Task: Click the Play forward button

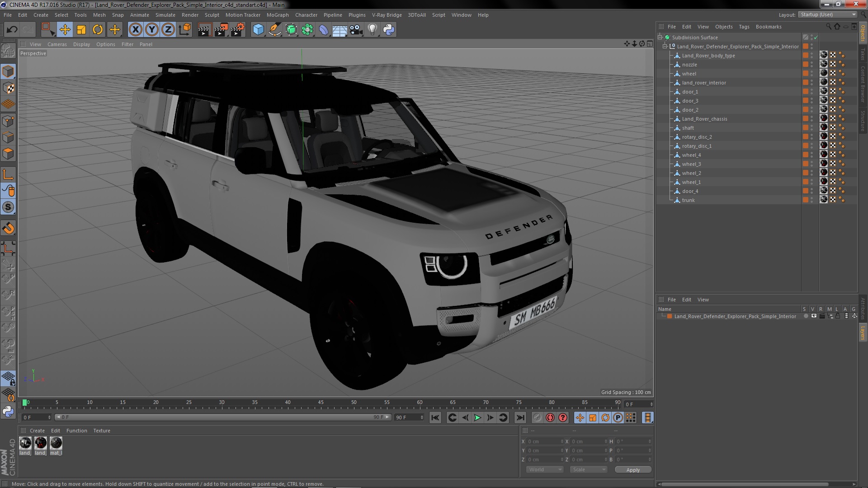Action: pos(477,418)
